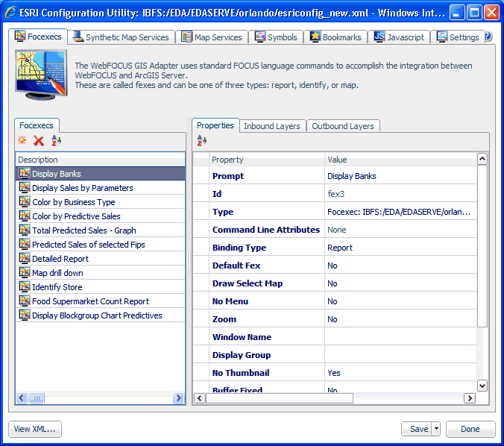Click the Done button
Viewport: 504px width, 446px height.
coord(470,429)
